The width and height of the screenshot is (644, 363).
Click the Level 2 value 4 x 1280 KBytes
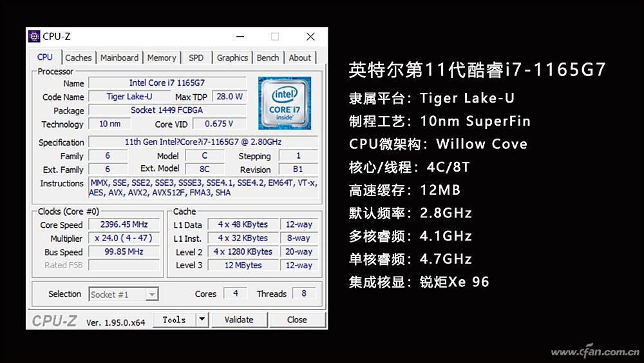(x=243, y=251)
